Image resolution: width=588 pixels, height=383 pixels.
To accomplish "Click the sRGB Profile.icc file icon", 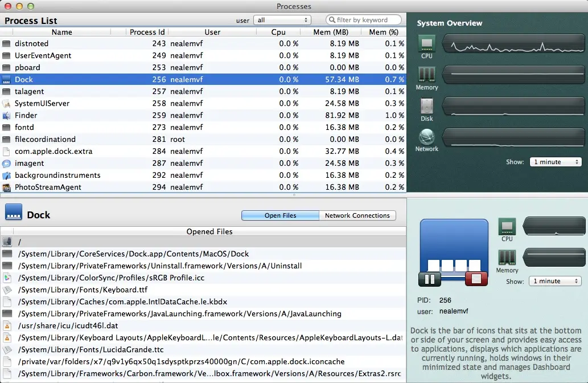I will (x=7, y=278).
